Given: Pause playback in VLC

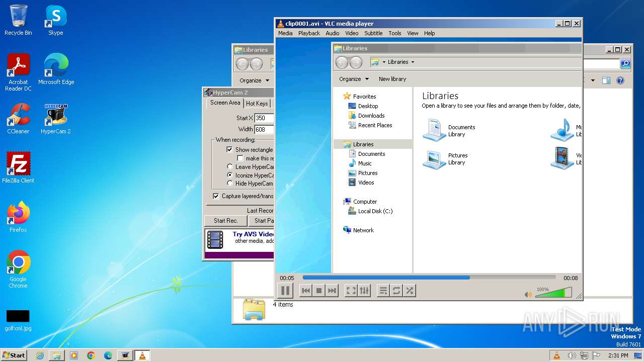Looking at the screenshot, I should coord(285,291).
